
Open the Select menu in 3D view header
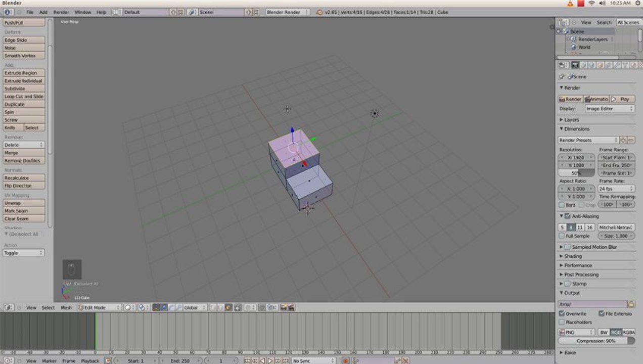coord(48,307)
